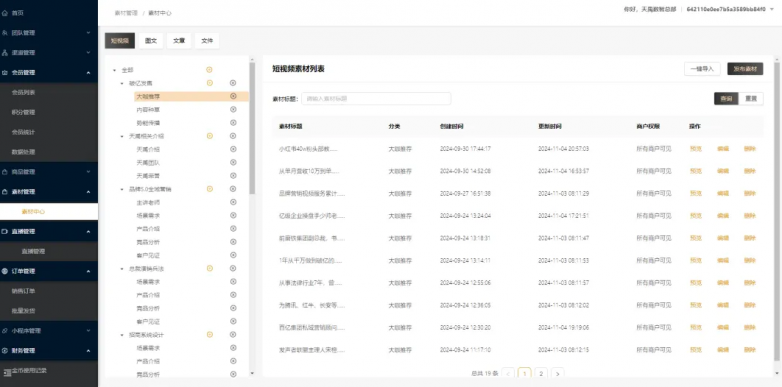The height and width of the screenshot is (387, 782).
Task: Click the tree scrollbar down arrow
Action: 252,373
